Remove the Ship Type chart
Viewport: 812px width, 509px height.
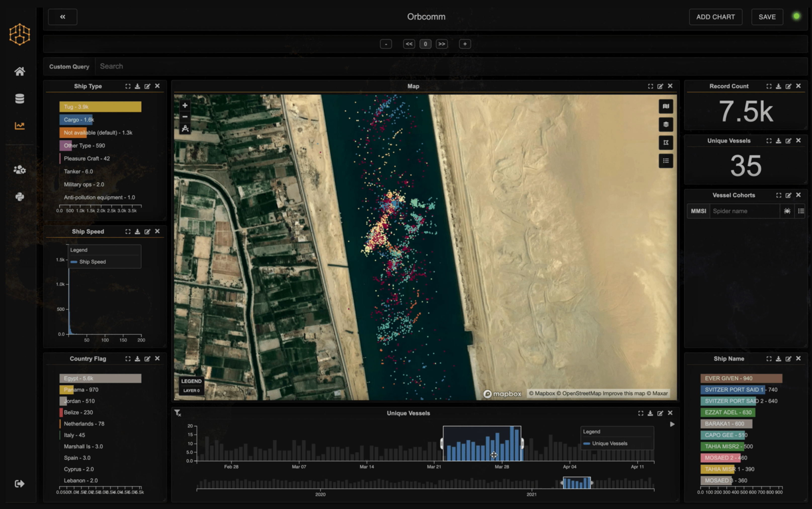[x=157, y=86]
